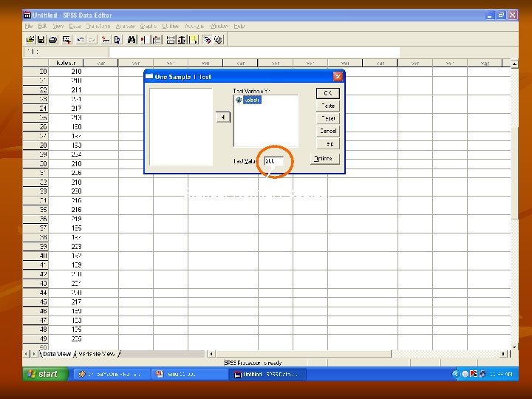The height and width of the screenshot is (399, 532).
Task: Open the Edit menu
Action: (x=42, y=26)
